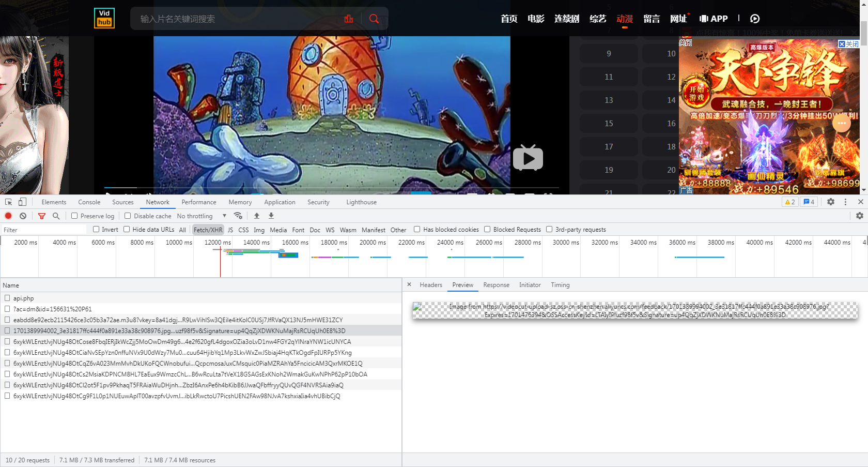Screen dimensions: 868x467
Task: Close the request detail pane X
Action: point(409,284)
